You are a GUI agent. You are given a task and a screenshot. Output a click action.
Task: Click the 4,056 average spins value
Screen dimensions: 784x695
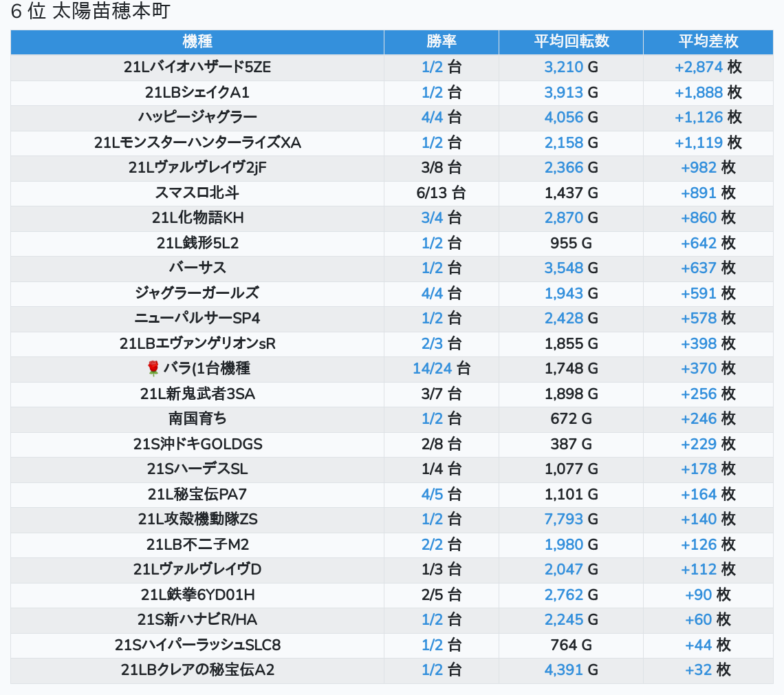point(563,118)
